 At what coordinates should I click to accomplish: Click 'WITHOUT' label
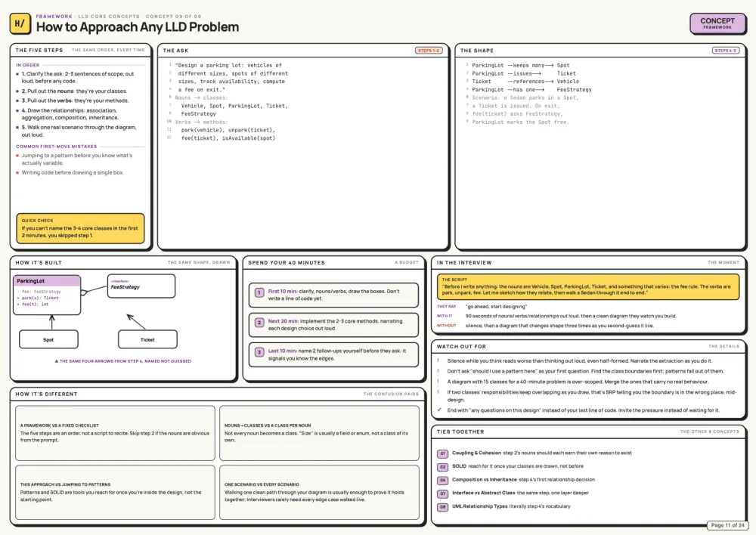tap(447, 326)
